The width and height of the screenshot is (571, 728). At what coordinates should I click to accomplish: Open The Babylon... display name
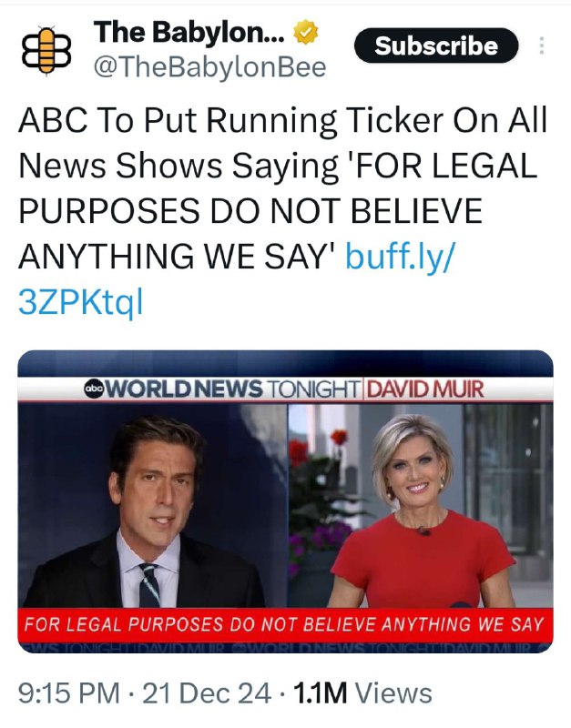189,33
